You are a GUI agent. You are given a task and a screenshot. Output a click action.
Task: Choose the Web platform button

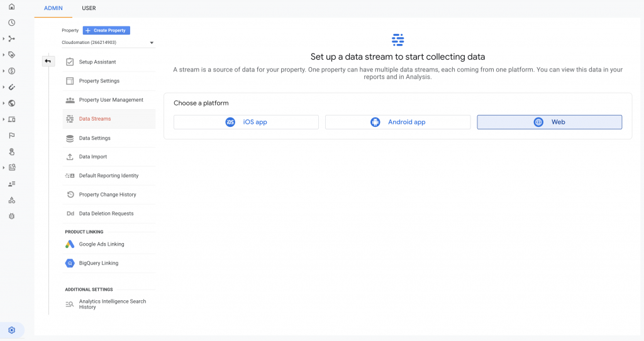[549, 122]
